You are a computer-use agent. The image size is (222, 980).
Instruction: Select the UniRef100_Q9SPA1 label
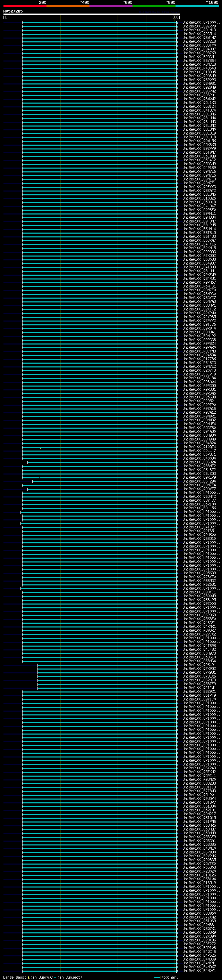tap(199, 95)
